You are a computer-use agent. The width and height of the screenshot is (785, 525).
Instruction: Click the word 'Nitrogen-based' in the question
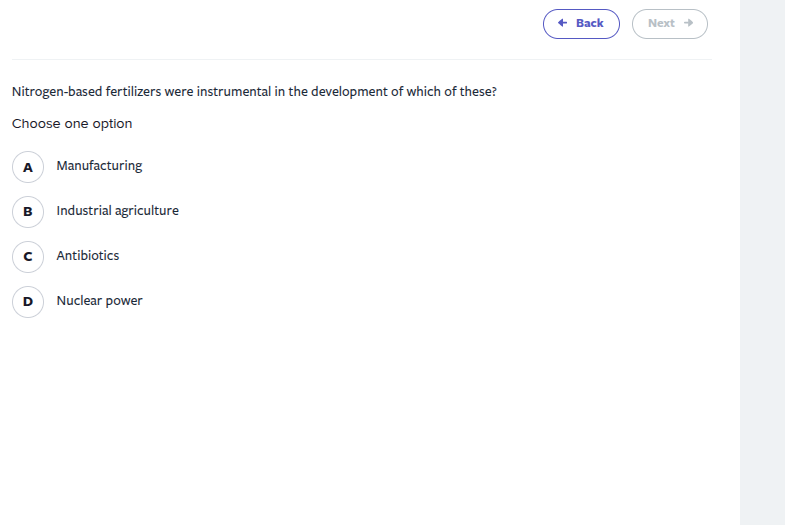[x=57, y=91]
